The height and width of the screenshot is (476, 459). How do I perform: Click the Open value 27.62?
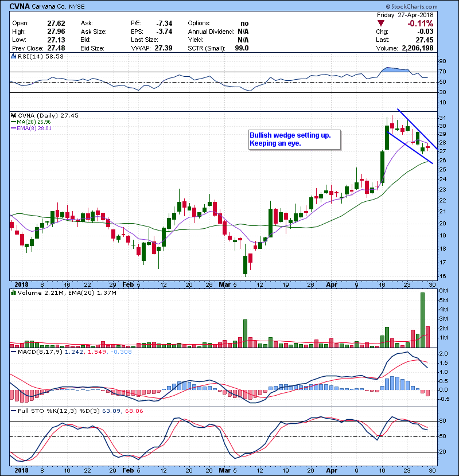(56, 24)
